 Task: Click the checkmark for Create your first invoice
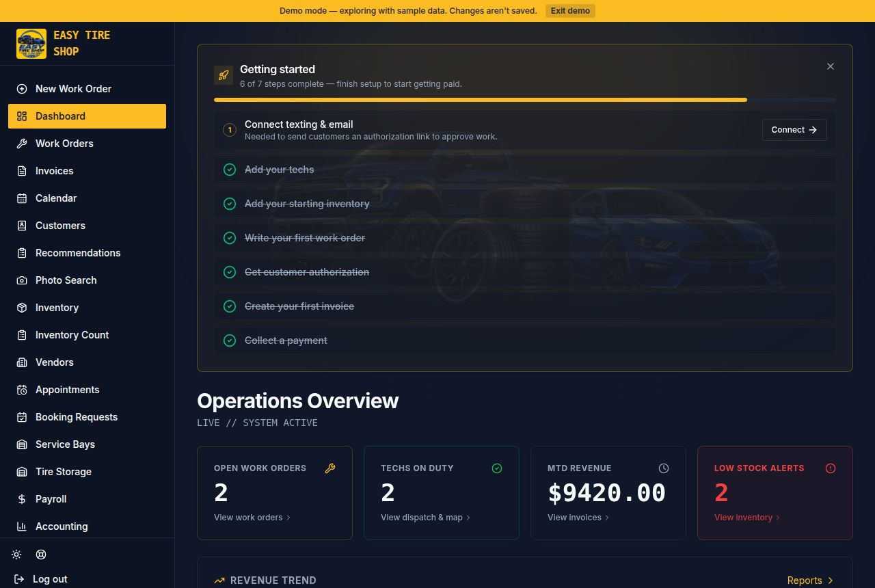[x=230, y=306]
